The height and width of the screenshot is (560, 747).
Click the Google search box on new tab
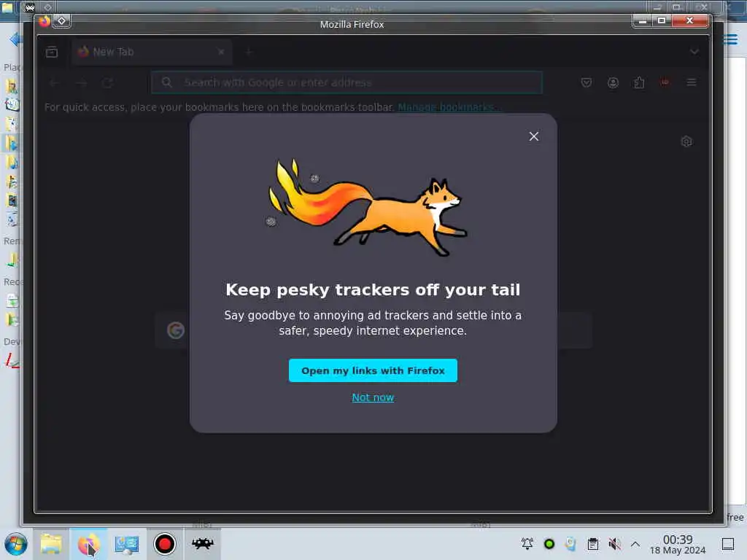pyautogui.click(x=373, y=330)
